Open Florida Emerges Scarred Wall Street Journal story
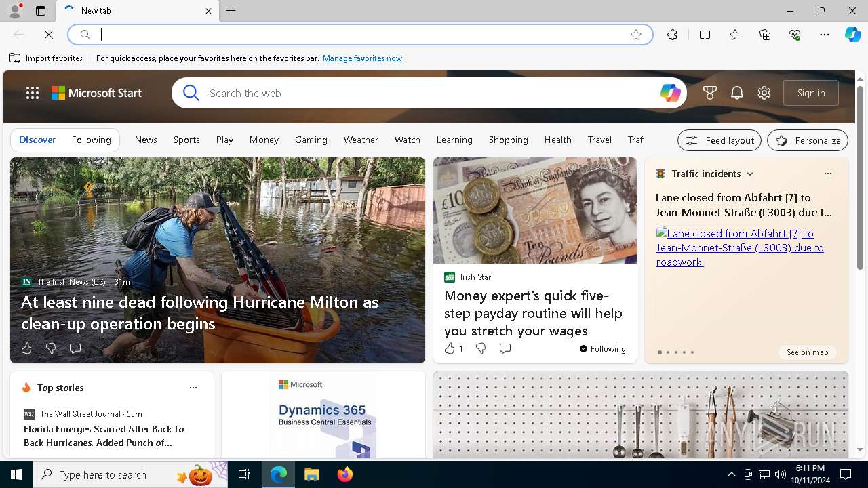 (x=106, y=436)
